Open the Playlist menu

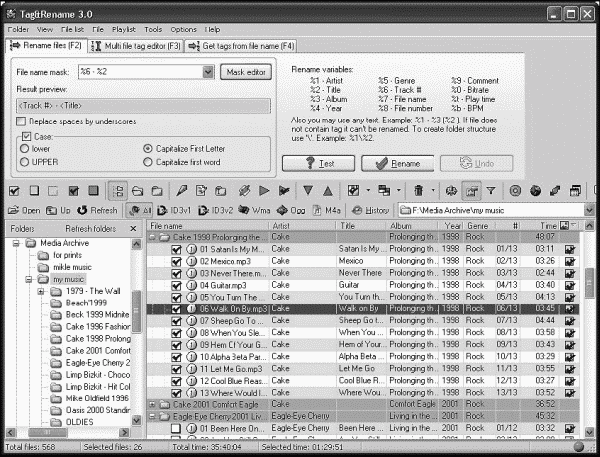point(124,29)
